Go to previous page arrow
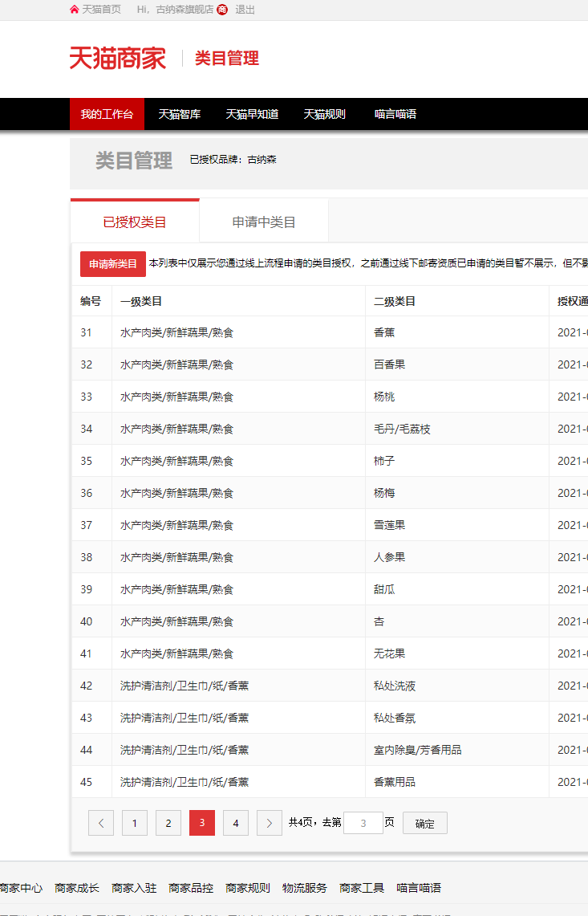Image resolution: width=588 pixels, height=916 pixels. click(x=101, y=823)
